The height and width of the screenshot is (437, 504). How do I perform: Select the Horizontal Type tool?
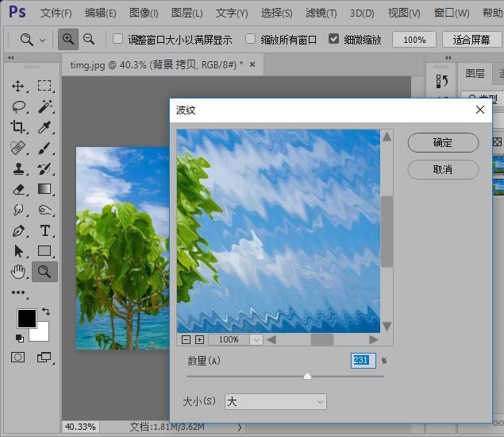(44, 230)
